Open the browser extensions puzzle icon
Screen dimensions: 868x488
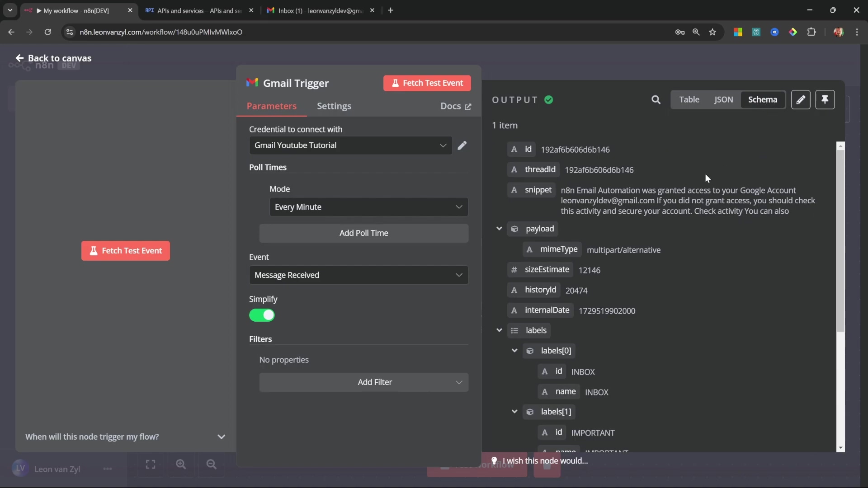tap(811, 32)
